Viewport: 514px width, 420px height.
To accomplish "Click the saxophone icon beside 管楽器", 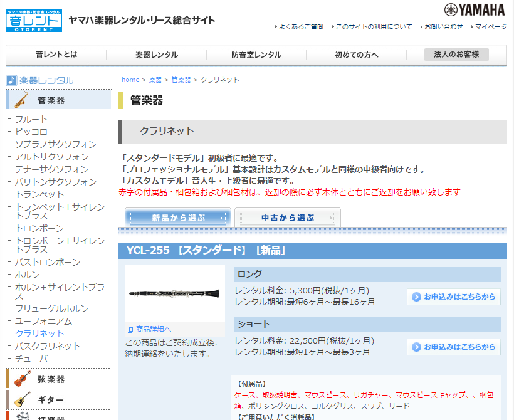I will coord(22,100).
